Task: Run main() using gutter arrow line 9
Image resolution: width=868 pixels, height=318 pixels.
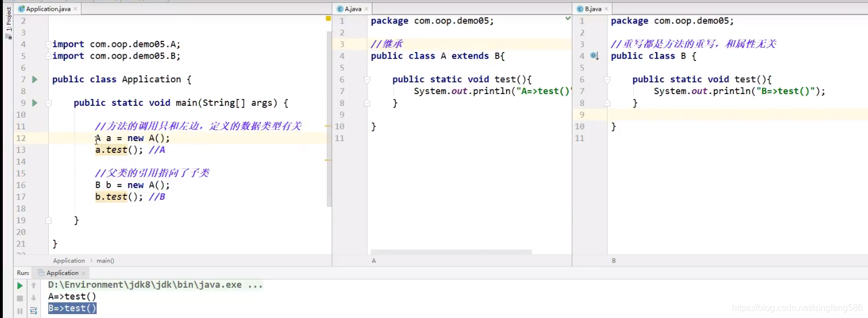Action: tap(35, 103)
